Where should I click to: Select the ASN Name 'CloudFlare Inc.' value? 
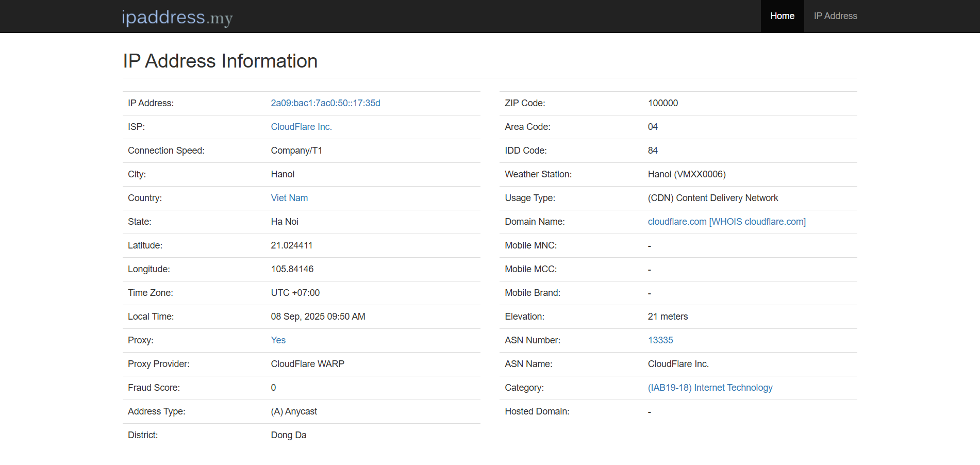[x=678, y=364]
